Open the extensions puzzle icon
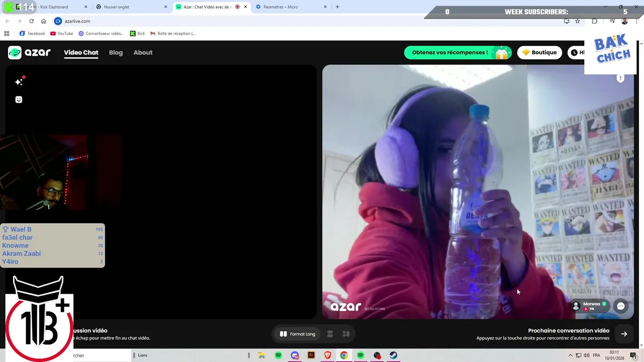644x362 pixels. click(x=595, y=21)
